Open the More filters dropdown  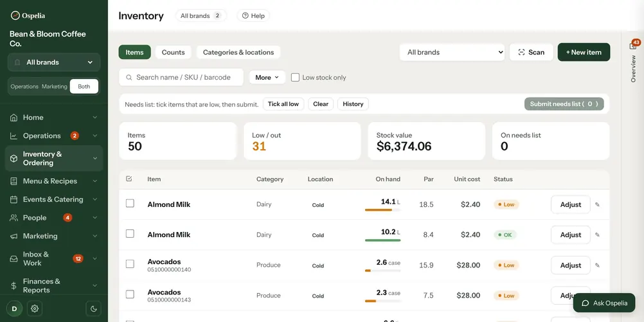[x=267, y=77]
